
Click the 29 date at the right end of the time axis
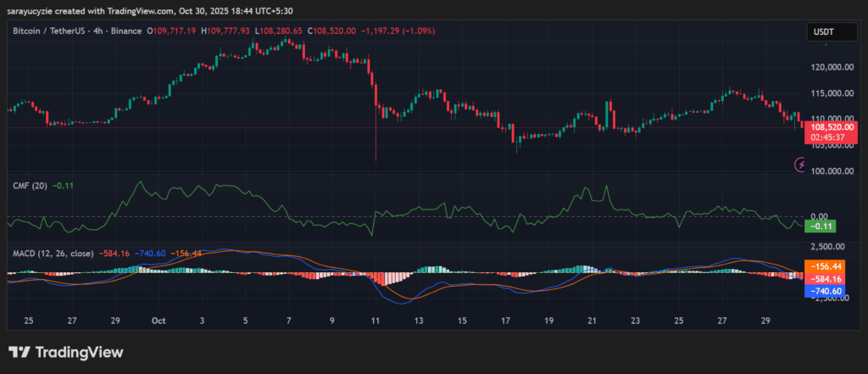(x=765, y=321)
